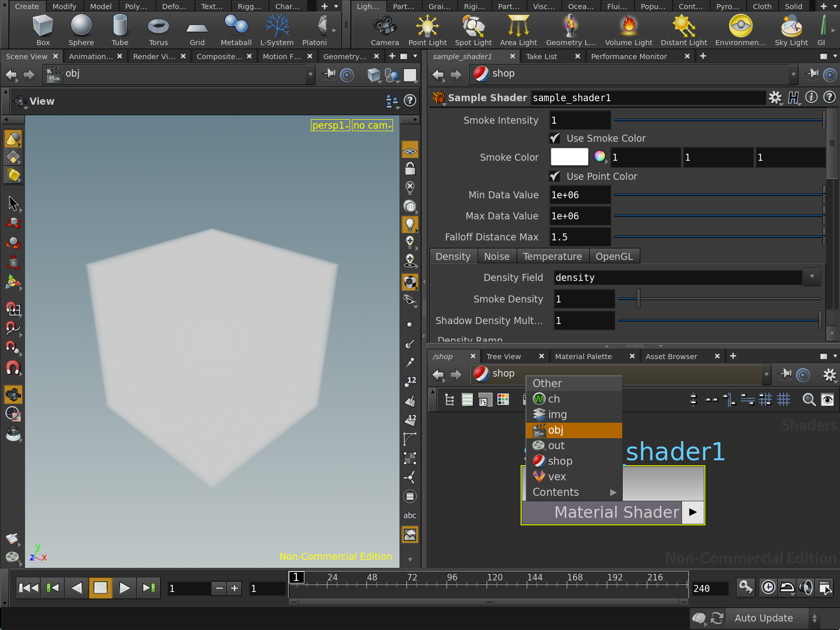The height and width of the screenshot is (630, 840).
Task: Uncheck Use Point Color
Action: tap(555, 176)
